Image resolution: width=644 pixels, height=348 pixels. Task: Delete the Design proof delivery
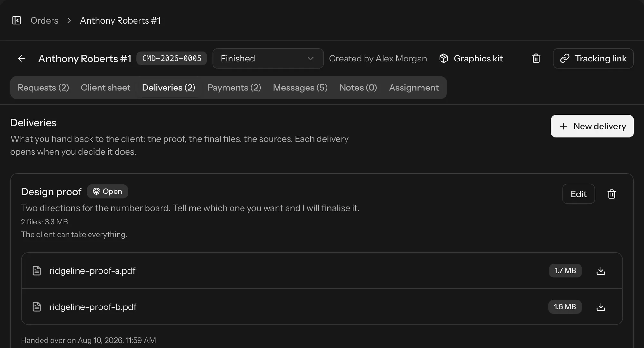tap(611, 194)
